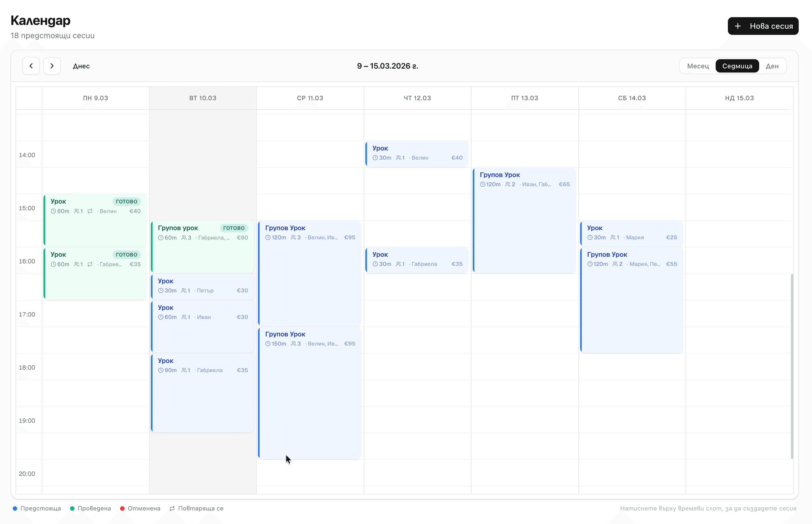Screen dimensions: 812x524
Task: Click the people icon in Tuesday's Петър lesson
Action: point(183,290)
